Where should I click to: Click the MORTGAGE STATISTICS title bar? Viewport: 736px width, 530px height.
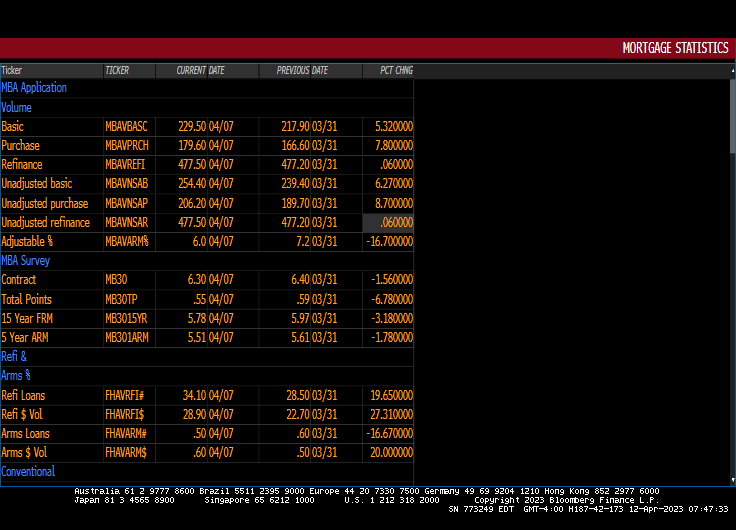[675, 48]
